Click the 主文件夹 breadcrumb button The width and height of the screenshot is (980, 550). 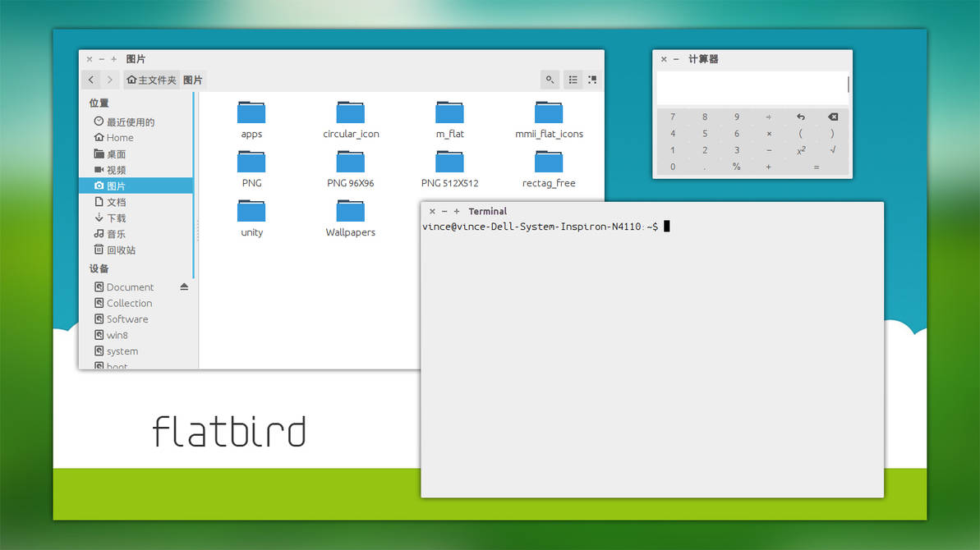151,80
